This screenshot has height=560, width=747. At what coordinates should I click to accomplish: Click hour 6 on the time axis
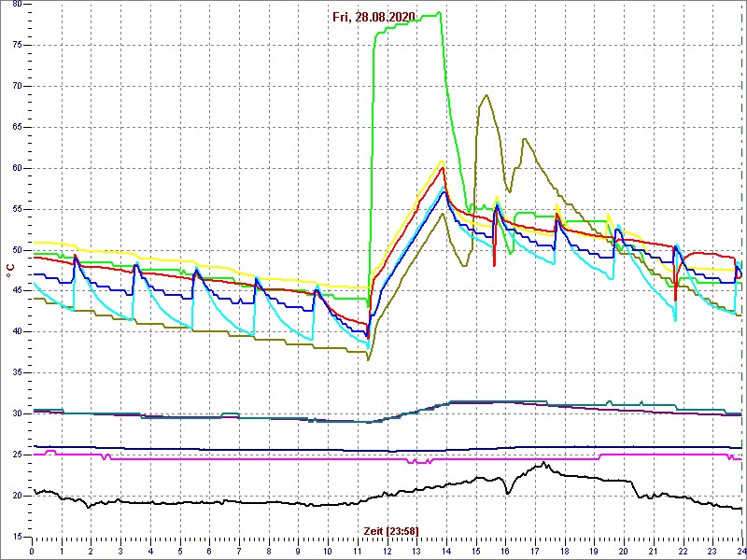[x=209, y=550]
